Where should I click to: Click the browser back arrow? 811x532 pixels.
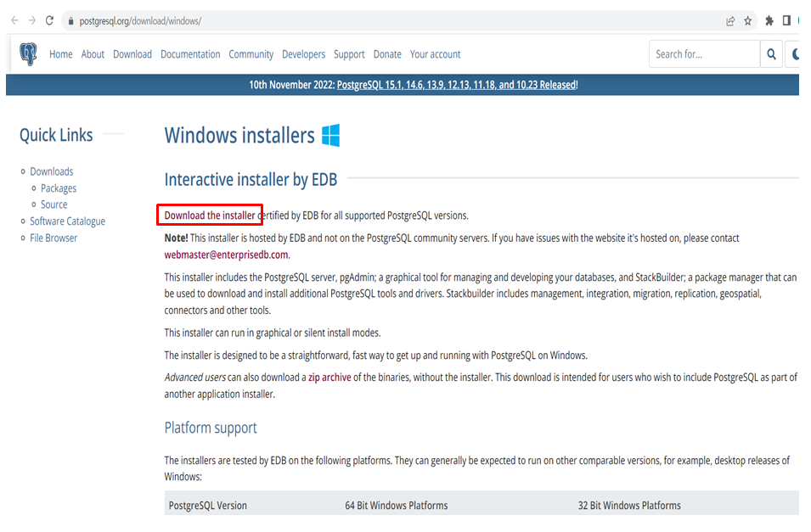tap(14, 20)
